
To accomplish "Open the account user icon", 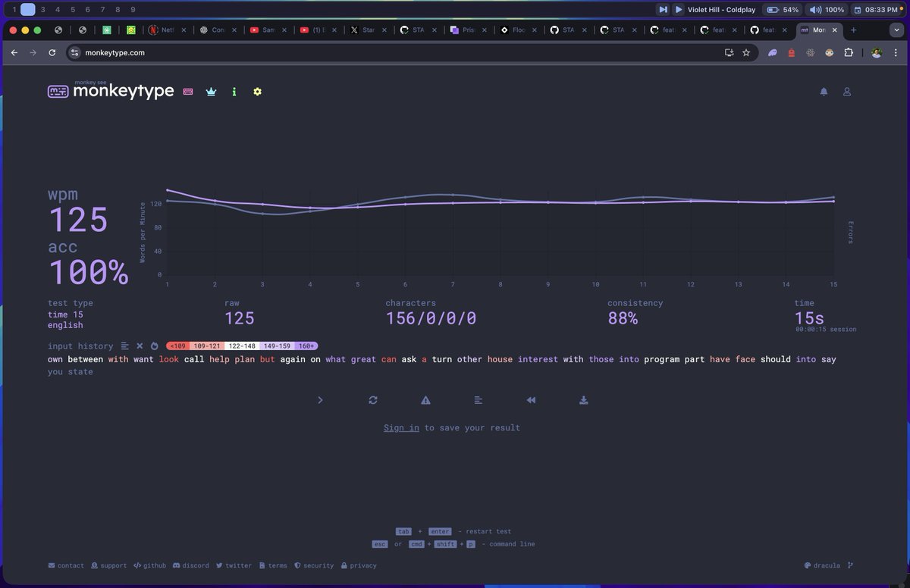I will [847, 92].
